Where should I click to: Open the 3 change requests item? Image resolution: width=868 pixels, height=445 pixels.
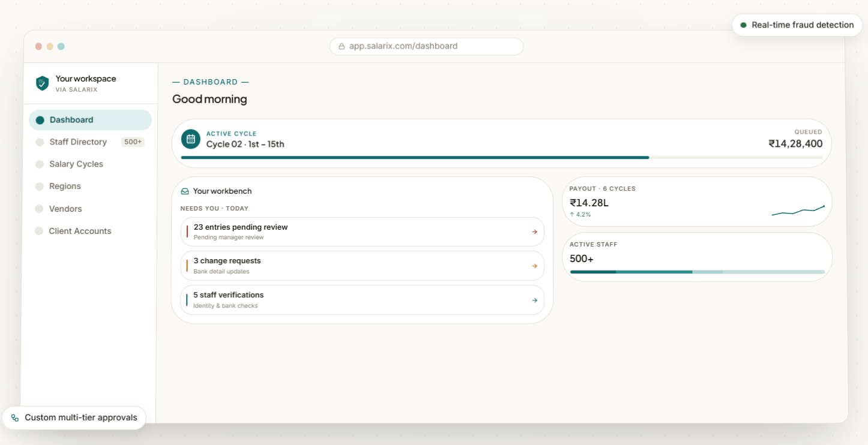click(x=363, y=266)
